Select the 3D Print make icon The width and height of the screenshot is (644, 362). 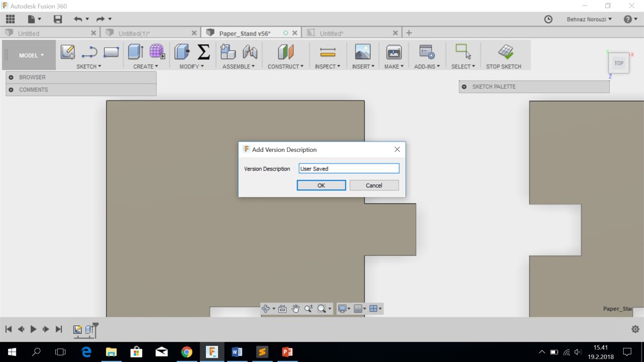pyautogui.click(x=394, y=52)
